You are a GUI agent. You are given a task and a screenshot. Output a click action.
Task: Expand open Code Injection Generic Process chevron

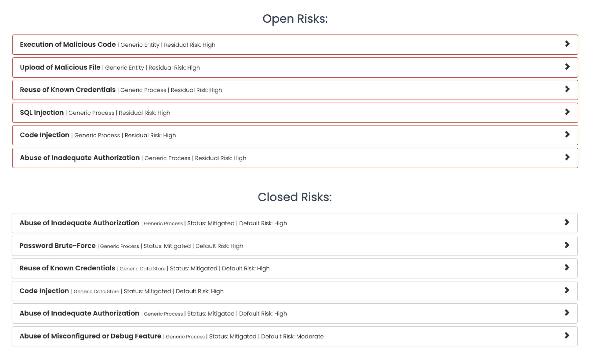(x=567, y=135)
